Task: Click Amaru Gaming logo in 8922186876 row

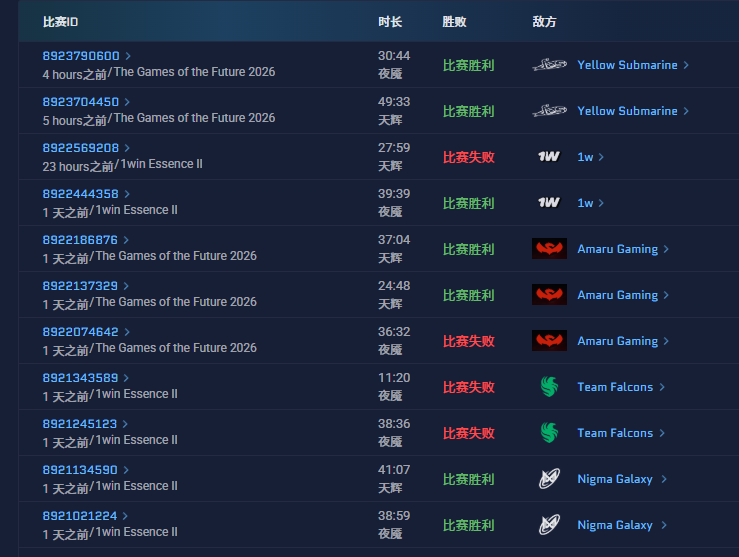Action: (549, 249)
